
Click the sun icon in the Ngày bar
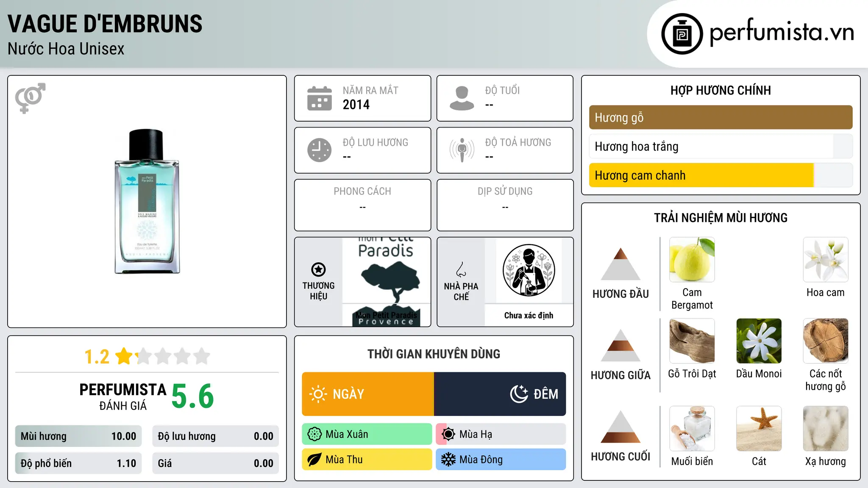[318, 394]
